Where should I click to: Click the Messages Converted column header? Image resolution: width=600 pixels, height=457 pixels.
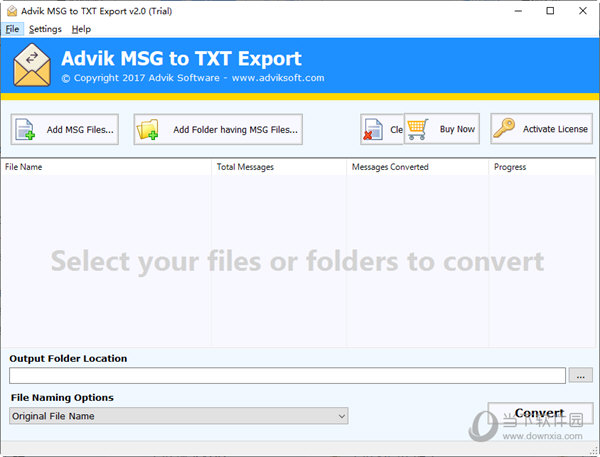[x=417, y=167]
